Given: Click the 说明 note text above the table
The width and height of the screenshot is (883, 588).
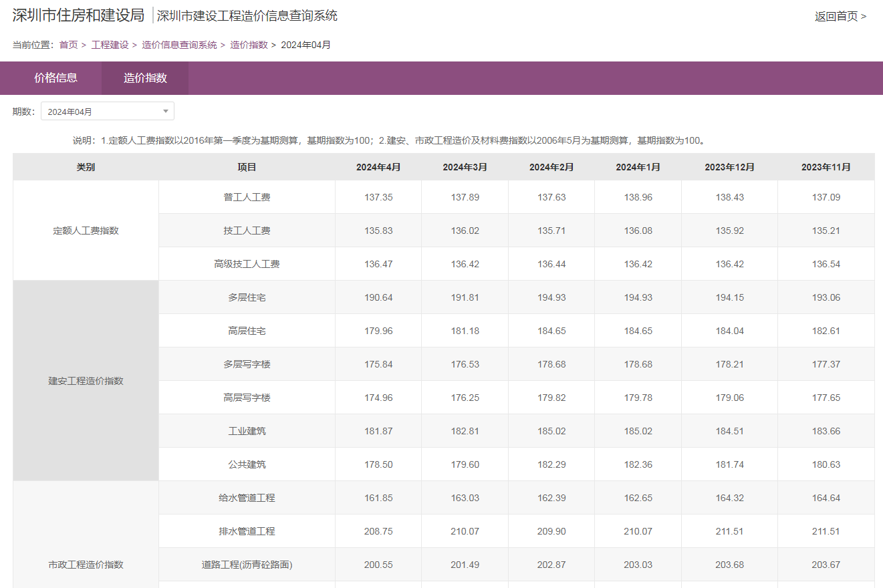Looking at the screenshot, I should [x=389, y=140].
